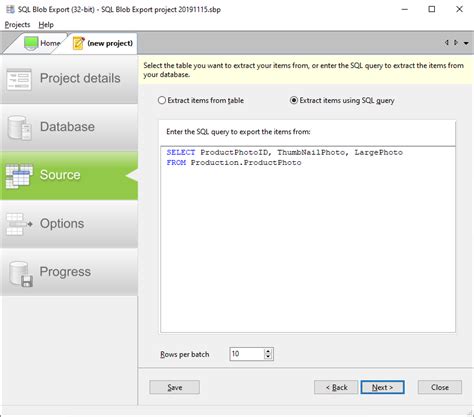
Task: Increase Rows per batch with up arrow
Action: click(268, 351)
